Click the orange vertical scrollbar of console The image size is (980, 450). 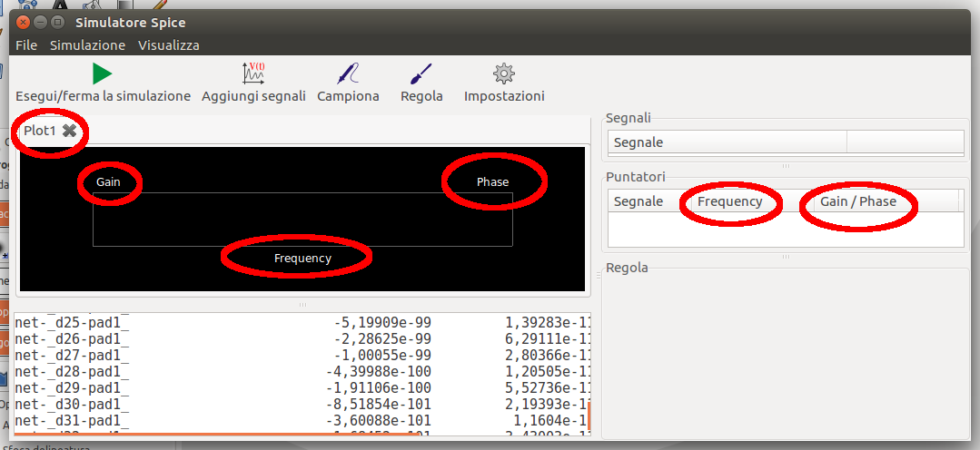[x=589, y=417]
